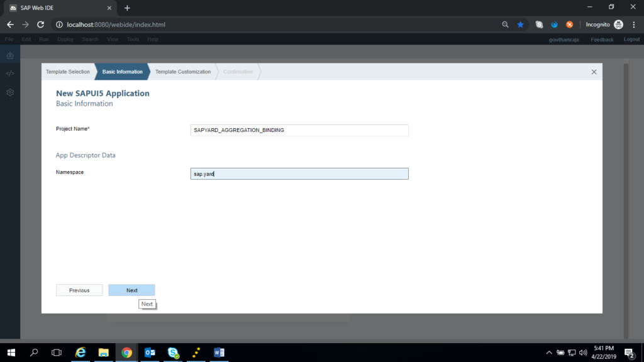Click the zoom magnifier icon in address bar
Viewport: 644px width, 362px height.
[505, 25]
